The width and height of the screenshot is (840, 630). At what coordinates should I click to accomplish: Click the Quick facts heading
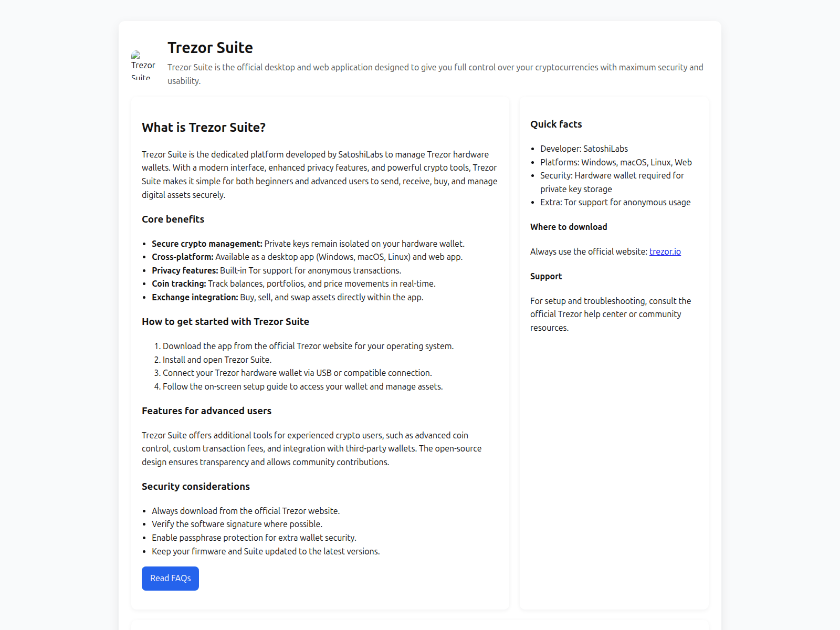click(x=556, y=124)
